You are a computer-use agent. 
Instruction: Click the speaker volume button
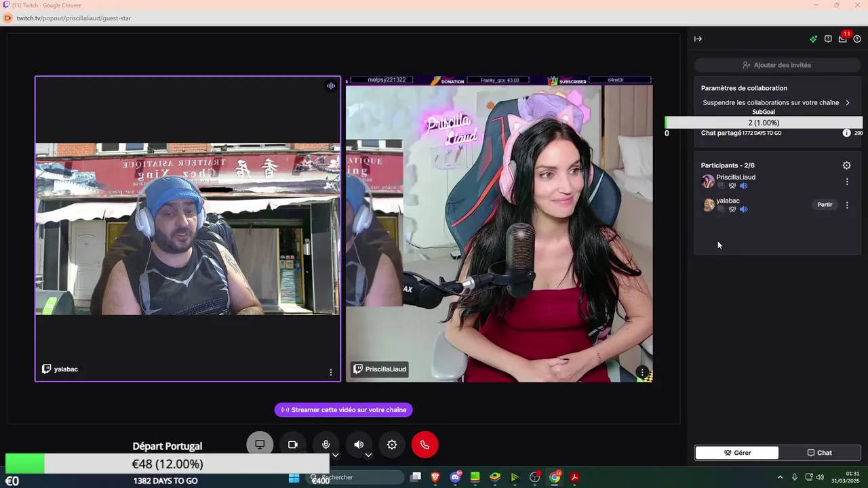(359, 445)
